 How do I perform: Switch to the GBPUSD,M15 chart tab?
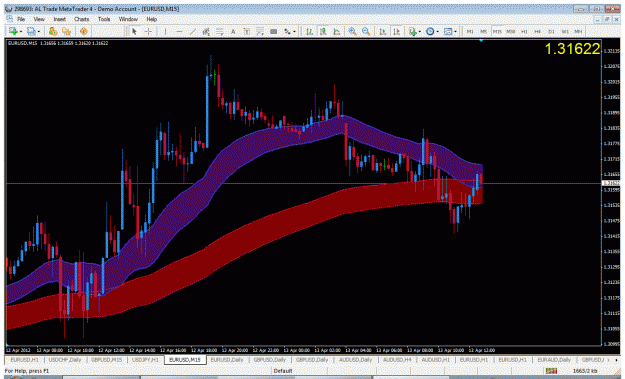click(x=106, y=360)
